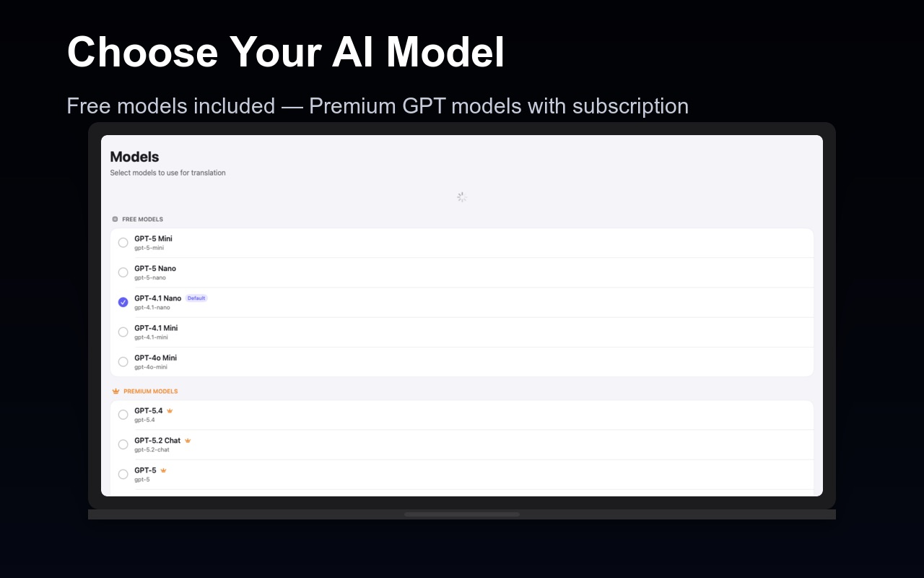Select the GPT-5 Mini radio button
Screen dimensions: 924x578
pyautogui.click(x=123, y=243)
